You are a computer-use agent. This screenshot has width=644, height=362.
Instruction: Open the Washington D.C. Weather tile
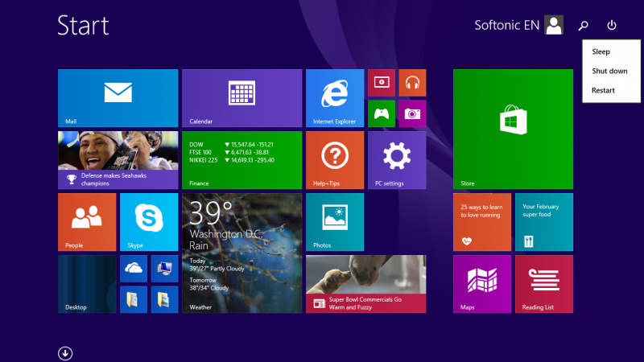click(242, 253)
